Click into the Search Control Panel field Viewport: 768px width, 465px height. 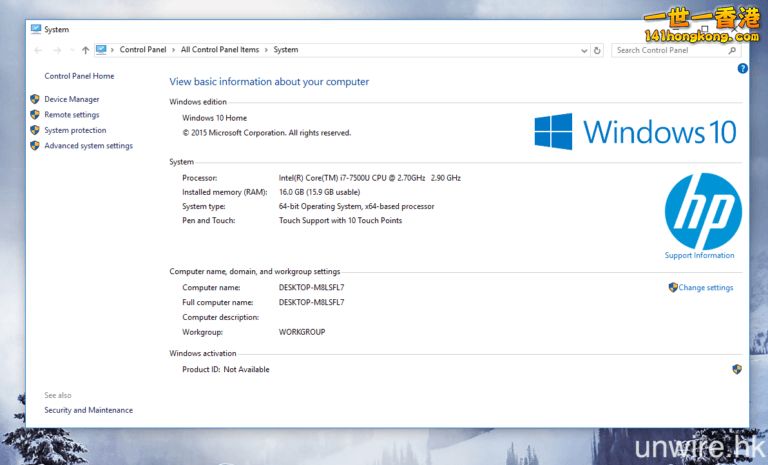tap(676, 50)
